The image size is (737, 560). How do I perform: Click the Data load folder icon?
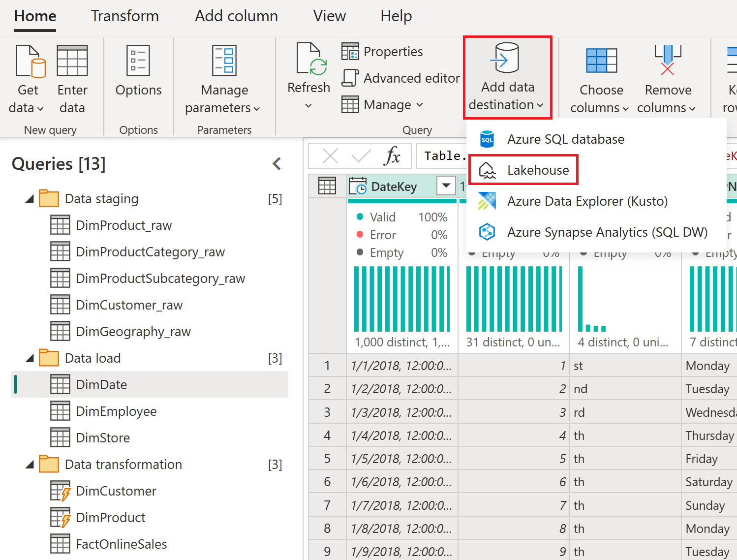click(49, 358)
